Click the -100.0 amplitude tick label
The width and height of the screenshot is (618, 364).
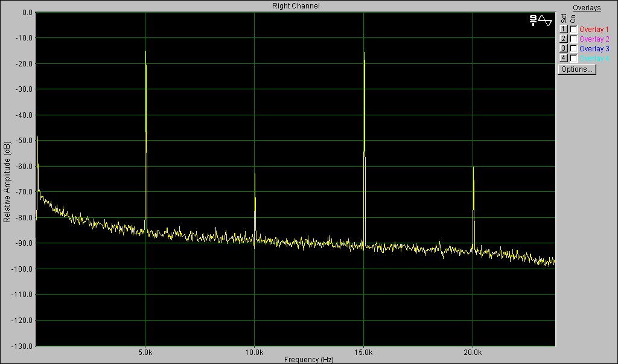pos(22,269)
